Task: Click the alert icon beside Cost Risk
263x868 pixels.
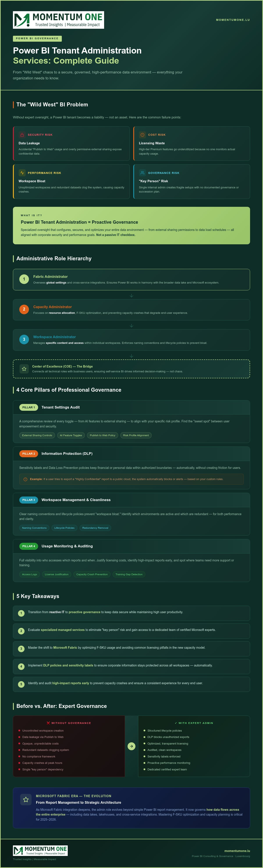Action: point(142,135)
